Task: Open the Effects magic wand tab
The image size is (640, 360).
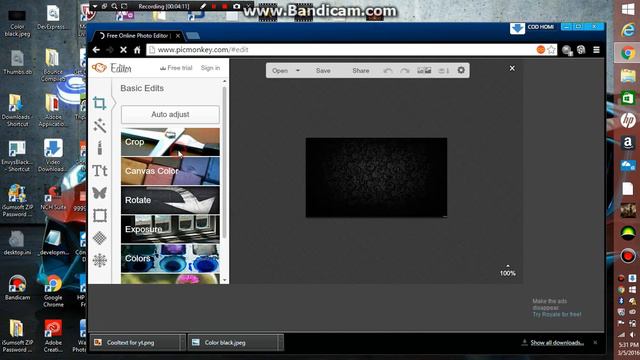Action: point(100,126)
